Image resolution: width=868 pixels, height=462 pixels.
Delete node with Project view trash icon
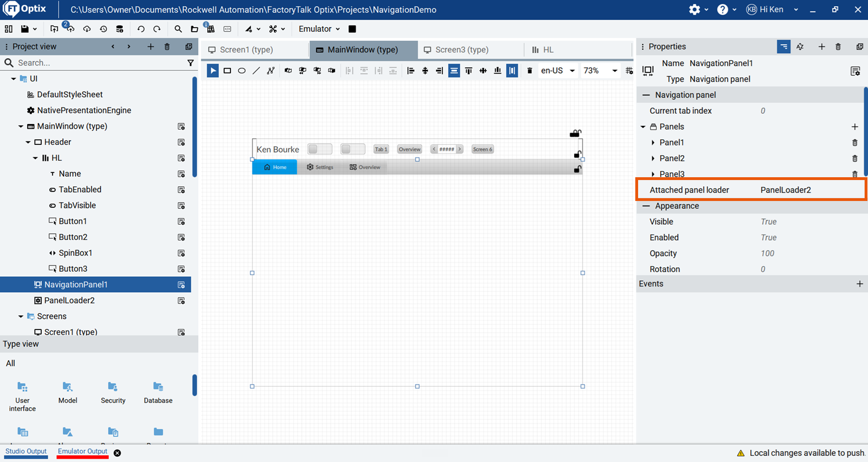coord(167,46)
